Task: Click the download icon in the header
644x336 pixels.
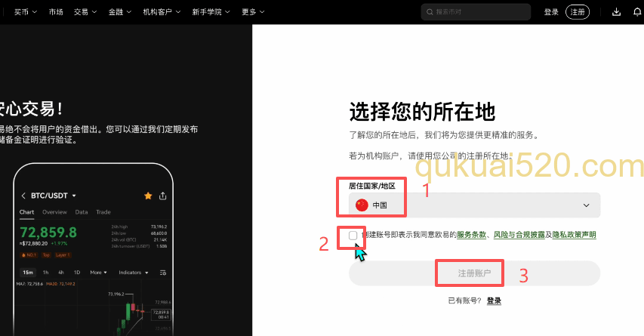Action: pos(616,12)
